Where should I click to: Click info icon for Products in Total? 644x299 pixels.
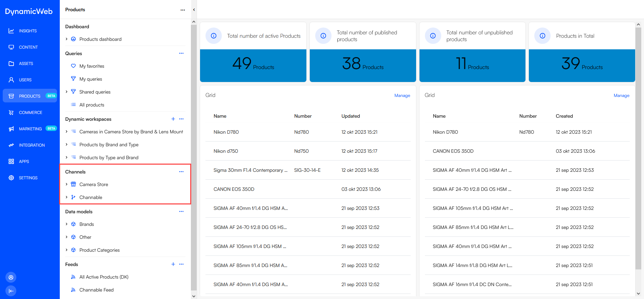tap(543, 36)
